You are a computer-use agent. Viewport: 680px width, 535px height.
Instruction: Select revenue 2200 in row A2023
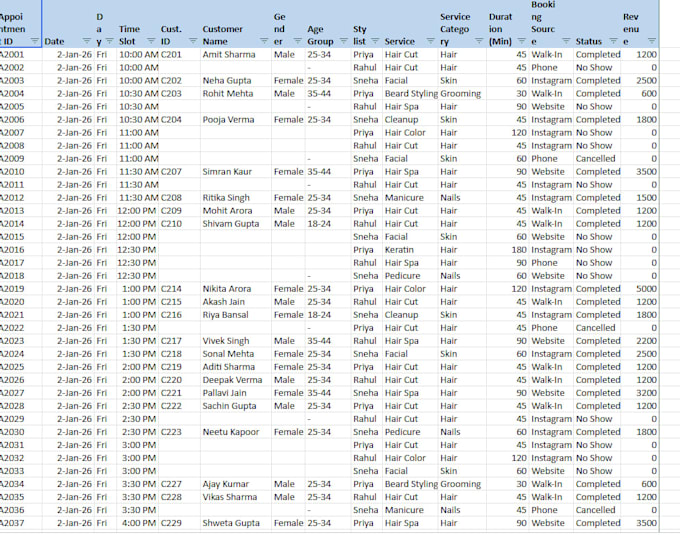(x=640, y=341)
